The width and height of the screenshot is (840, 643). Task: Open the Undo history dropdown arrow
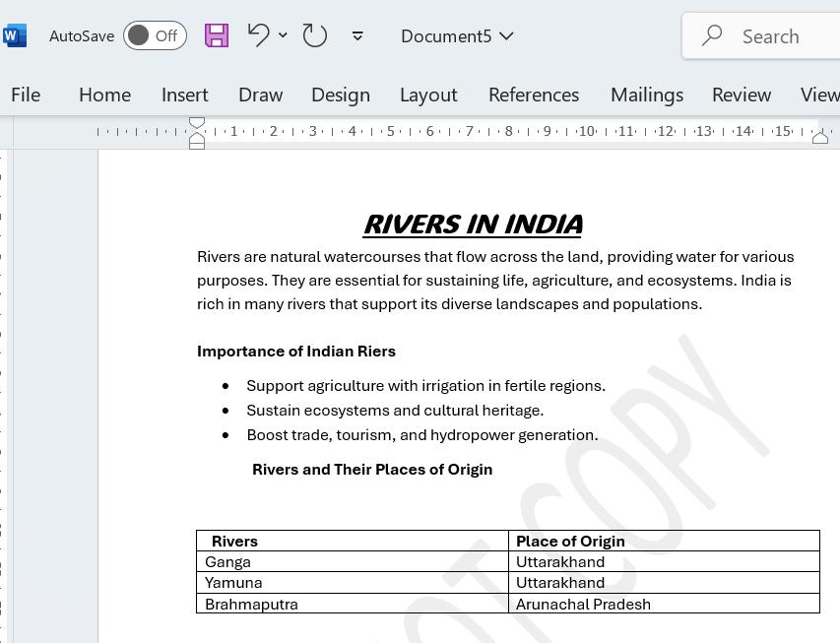tap(283, 35)
